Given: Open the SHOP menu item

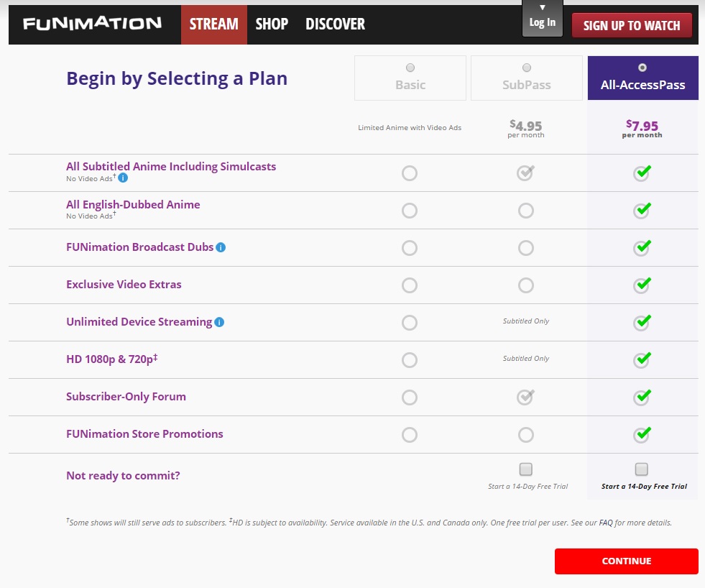Looking at the screenshot, I should pos(272,24).
